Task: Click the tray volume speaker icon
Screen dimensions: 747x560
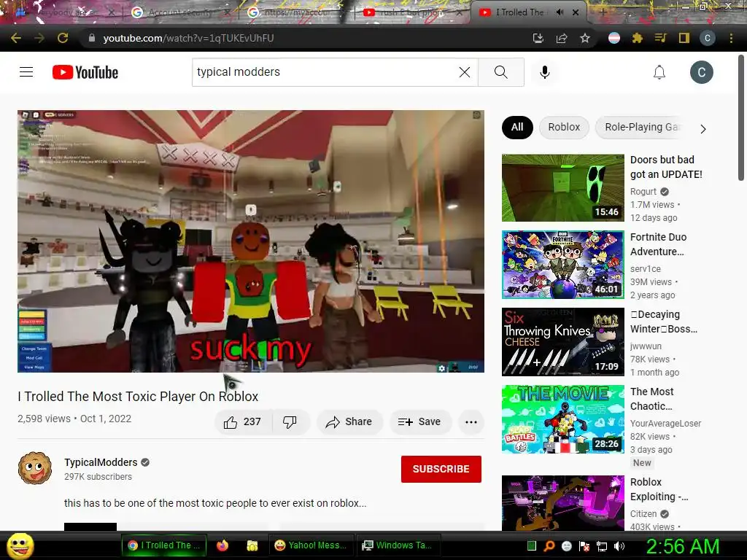Action: point(619,546)
